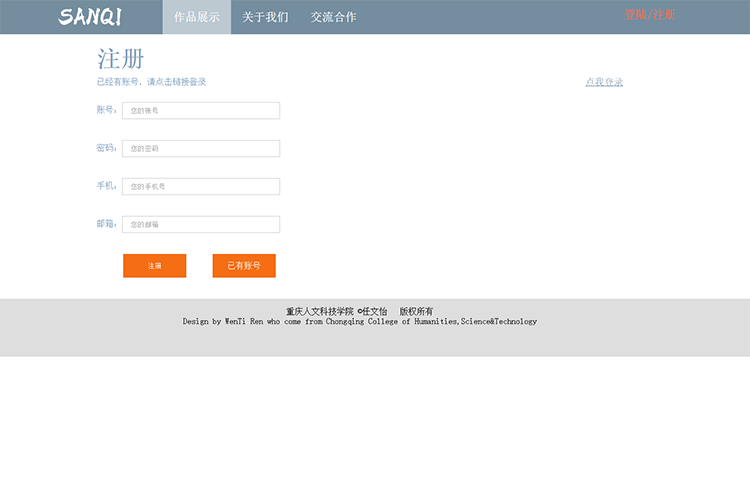Open the 作品展示 navigation tab
Viewport: 750px width, 501px height.
(197, 17)
